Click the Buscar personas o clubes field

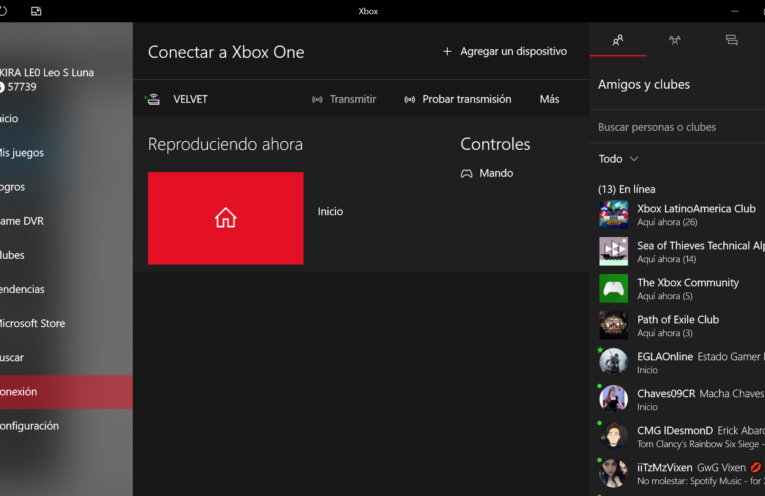675,127
